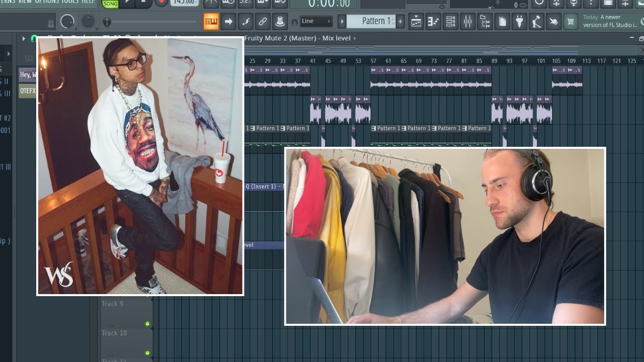Toggle the main snap magnet icon
Image resolution: width=644 pixels, height=362 pixels.
[x=295, y=22]
